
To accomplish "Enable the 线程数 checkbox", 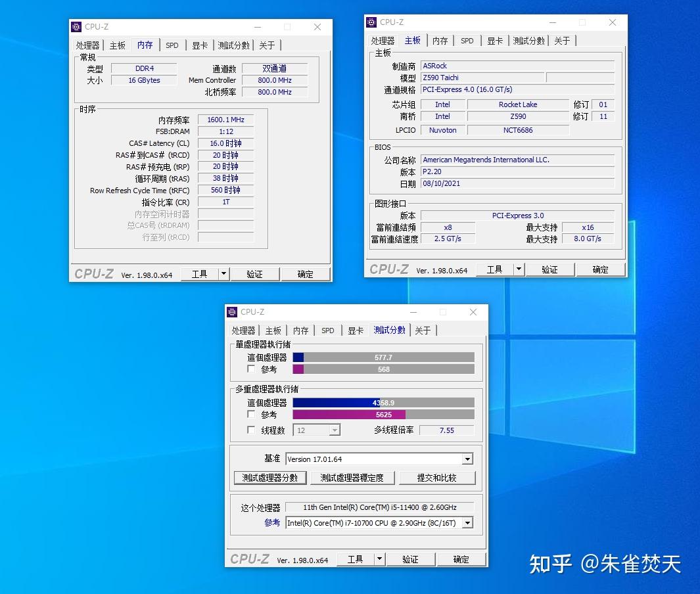I will pos(251,430).
